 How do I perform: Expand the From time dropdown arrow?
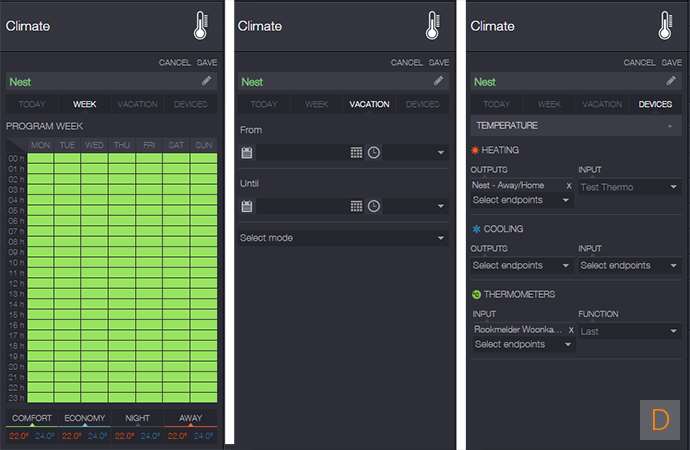pyautogui.click(x=440, y=153)
